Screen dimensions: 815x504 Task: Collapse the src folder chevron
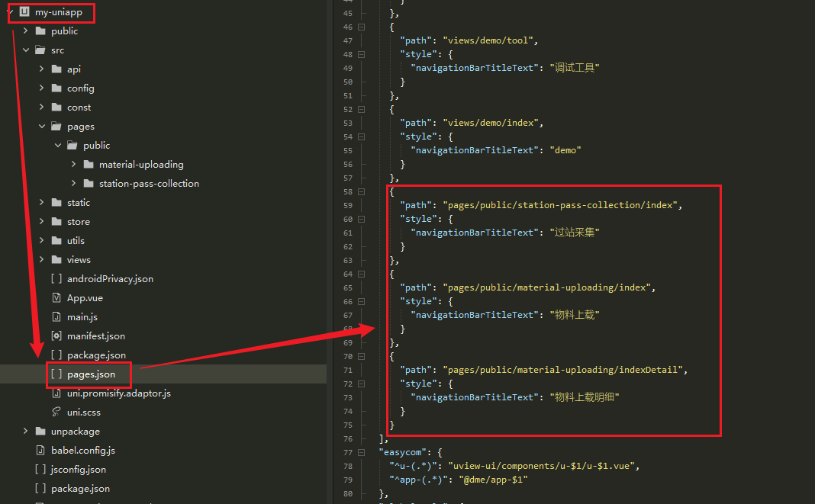[x=26, y=50]
